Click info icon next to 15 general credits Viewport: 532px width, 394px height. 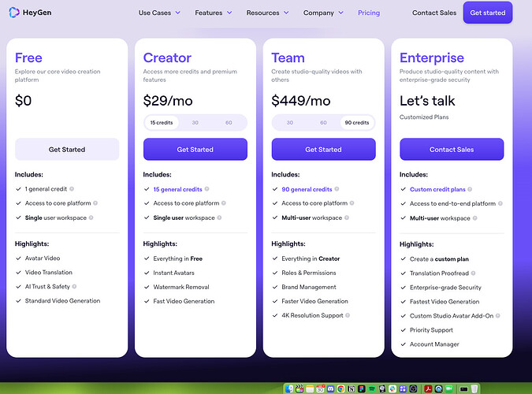coord(207,189)
